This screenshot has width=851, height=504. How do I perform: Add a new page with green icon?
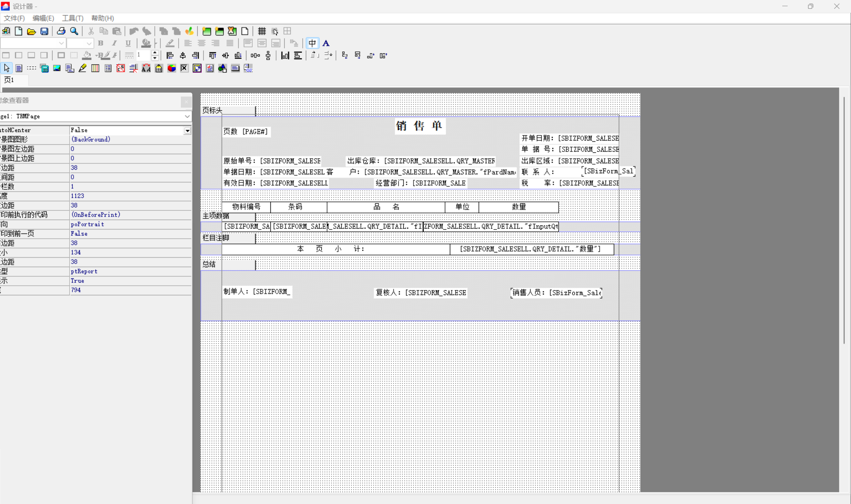pos(207,31)
